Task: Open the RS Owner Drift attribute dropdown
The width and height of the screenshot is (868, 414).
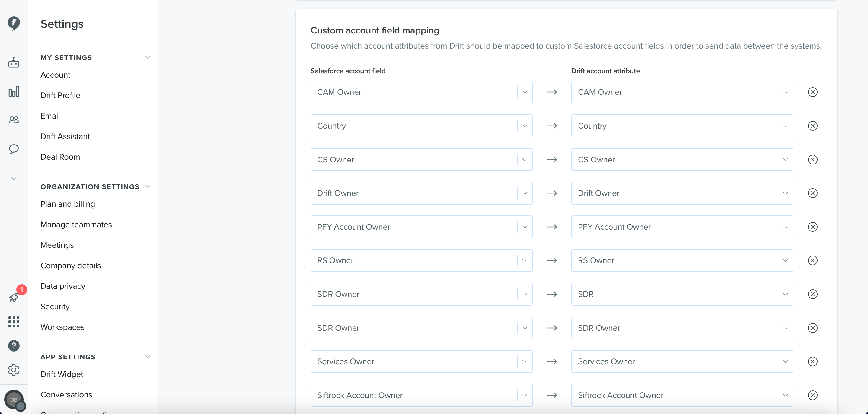Action: point(682,260)
